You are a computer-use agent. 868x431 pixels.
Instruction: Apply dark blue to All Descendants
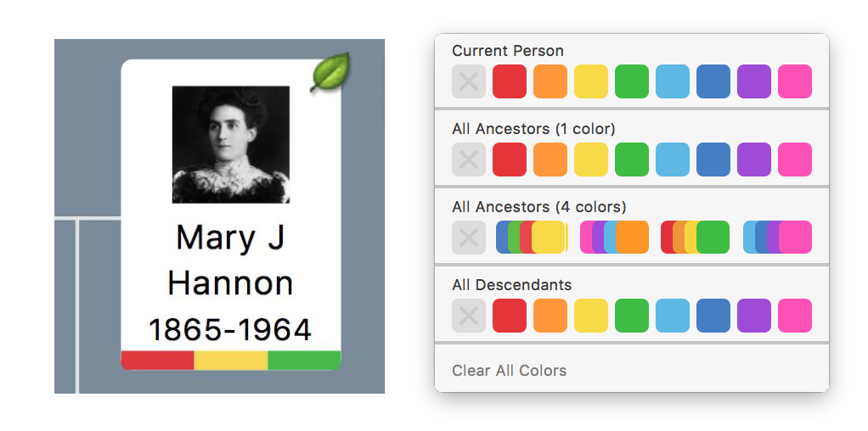(713, 316)
